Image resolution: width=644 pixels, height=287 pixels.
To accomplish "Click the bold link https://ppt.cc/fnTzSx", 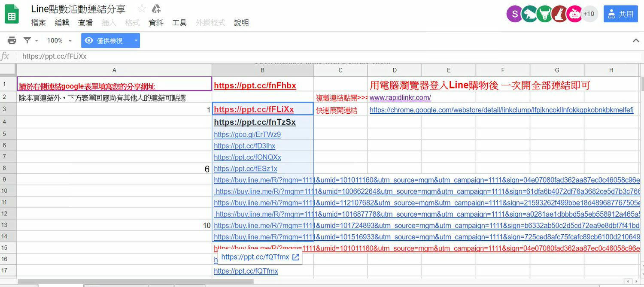I will point(255,122).
